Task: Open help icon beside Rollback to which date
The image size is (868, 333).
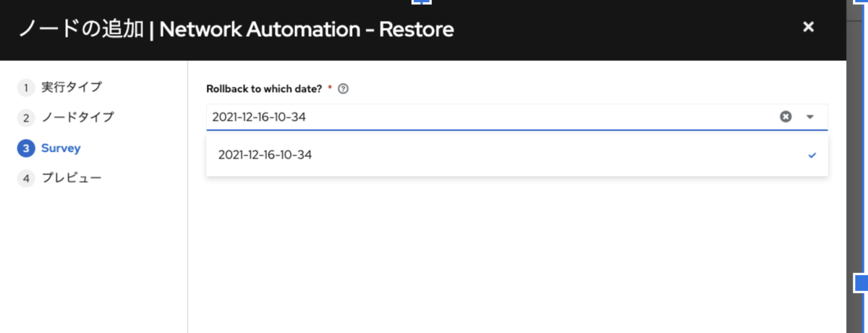Action: [x=344, y=89]
